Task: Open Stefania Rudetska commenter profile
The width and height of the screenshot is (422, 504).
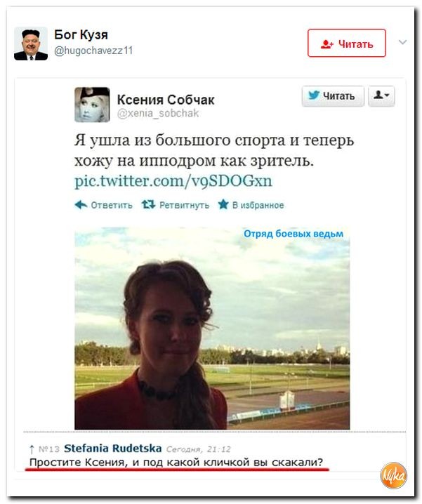Action: (112, 448)
